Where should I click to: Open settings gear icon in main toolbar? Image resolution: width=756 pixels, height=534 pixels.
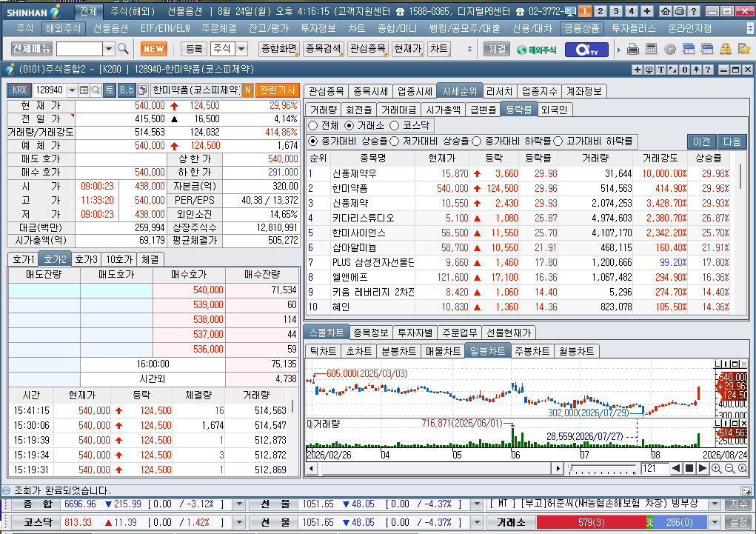(x=669, y=49)
